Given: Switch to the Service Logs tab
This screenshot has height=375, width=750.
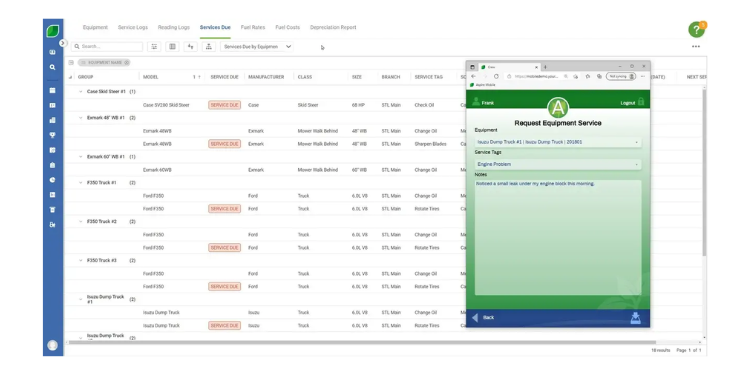Looking at the screenshot, I should pyautogui.click(x=133, y=27).
